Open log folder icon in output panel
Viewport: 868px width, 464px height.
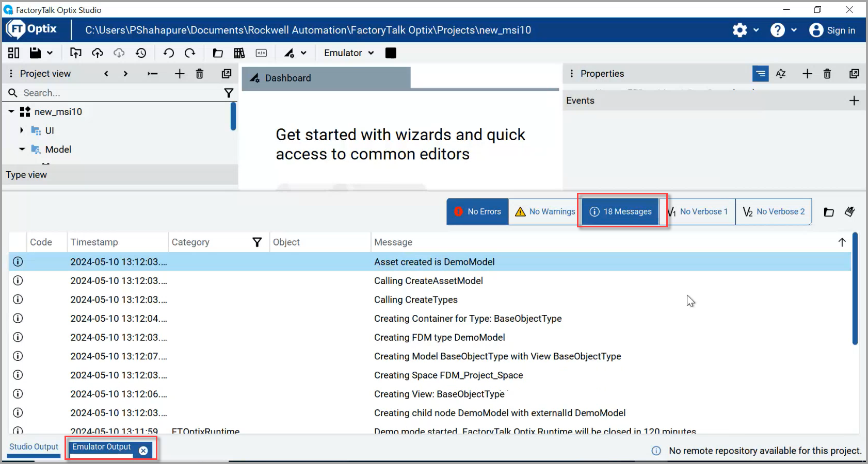[x=829, y=212]
